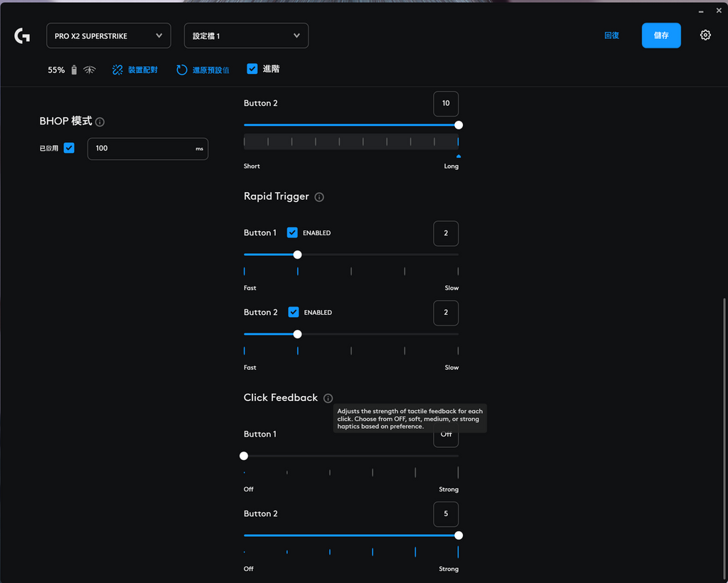Click the Click Feedback Button 1 slider handle

point(244,456)
